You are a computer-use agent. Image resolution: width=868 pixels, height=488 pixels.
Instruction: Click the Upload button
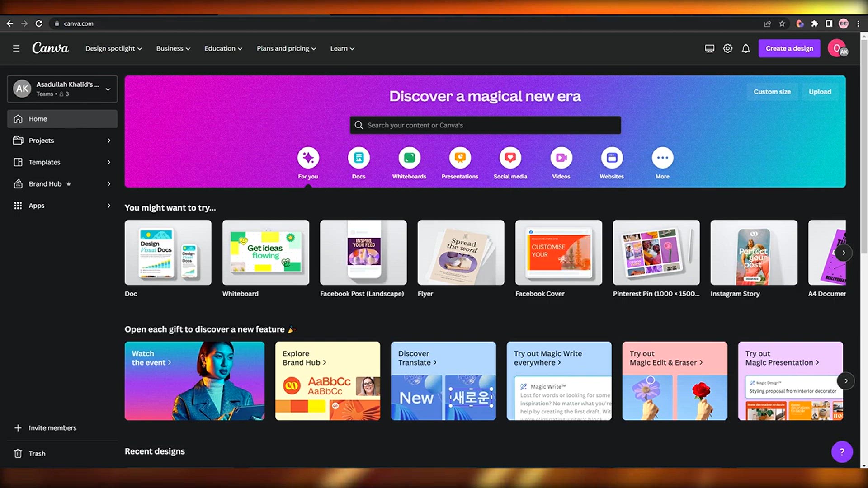820,92
